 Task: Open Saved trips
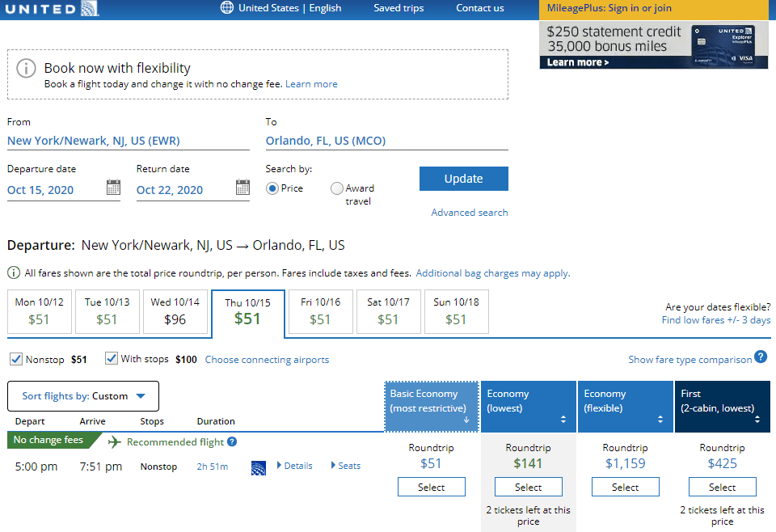(399, 8)
